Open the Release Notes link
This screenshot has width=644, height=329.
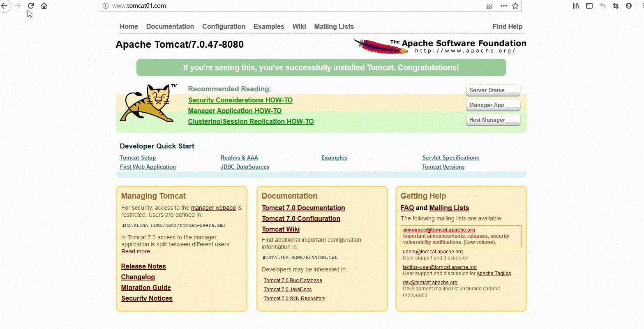(x=143, y=266)
